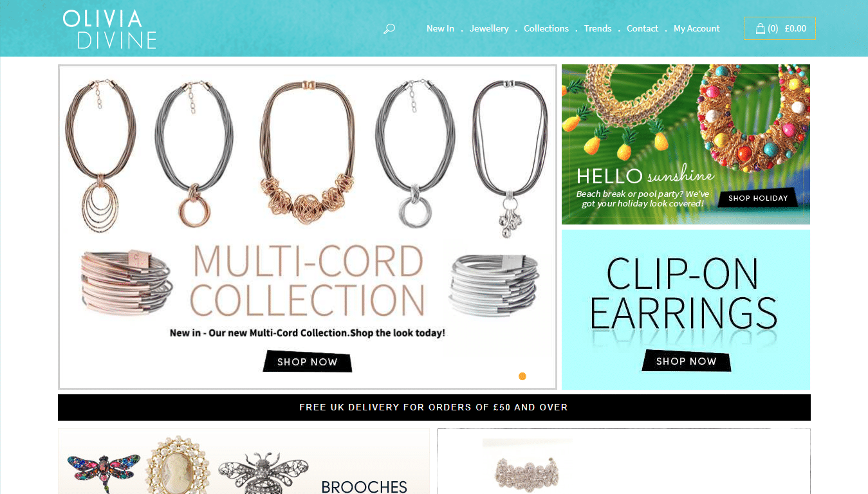Screen dimensions: 868x494
Task: Open the New In menu
Action: tap(440, 28)
